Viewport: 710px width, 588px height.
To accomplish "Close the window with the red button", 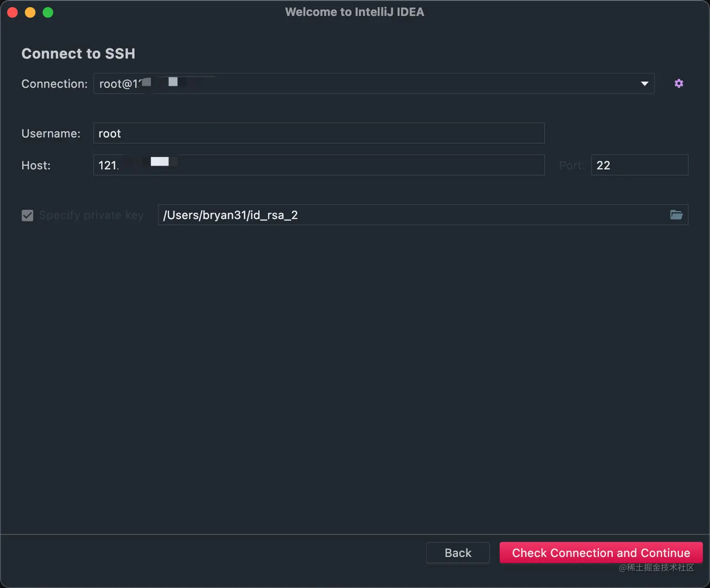I will coord(13,12).
